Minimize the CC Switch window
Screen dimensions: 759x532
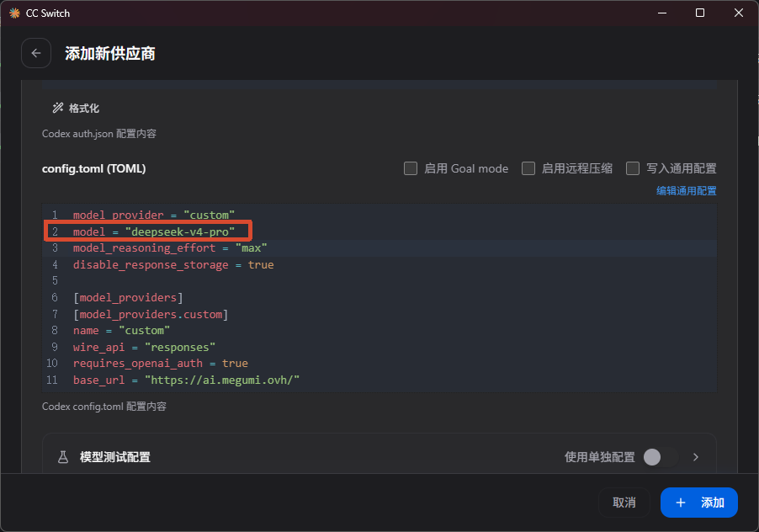tap(662, 13)
